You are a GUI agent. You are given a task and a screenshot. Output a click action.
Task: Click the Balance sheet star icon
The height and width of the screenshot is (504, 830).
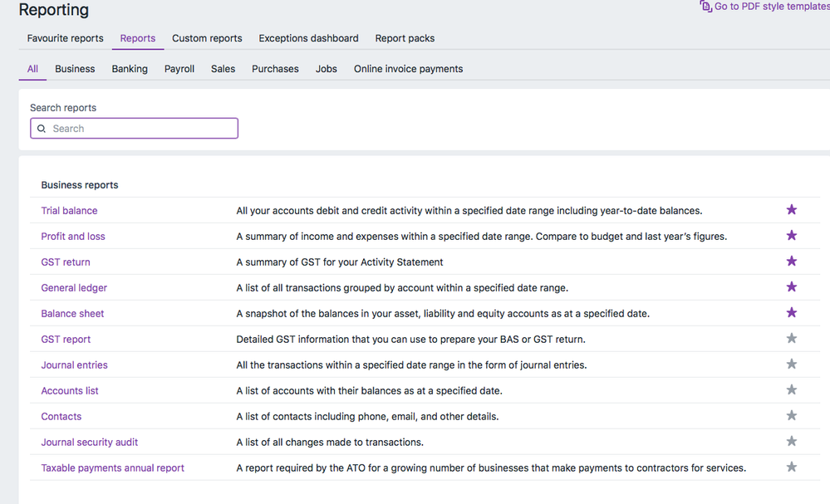pyautogui.click(x=791, y=313)
